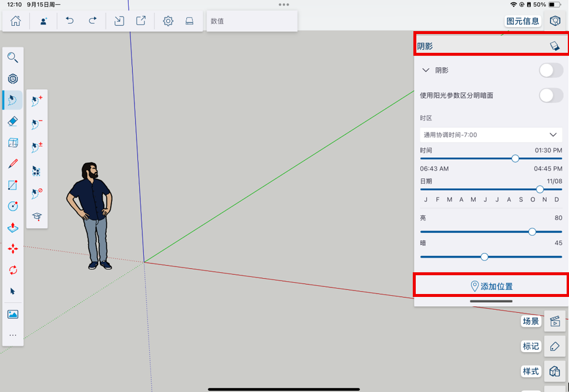Toggle 使用阳光参数区分明暗面 switch
569x392 pixels.
click(x=551, y=95)
